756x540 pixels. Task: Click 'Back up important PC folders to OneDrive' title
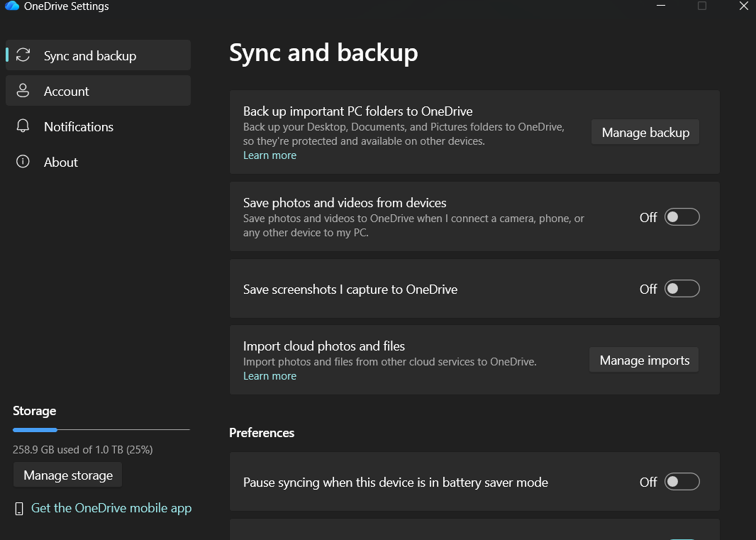[357, 111]
